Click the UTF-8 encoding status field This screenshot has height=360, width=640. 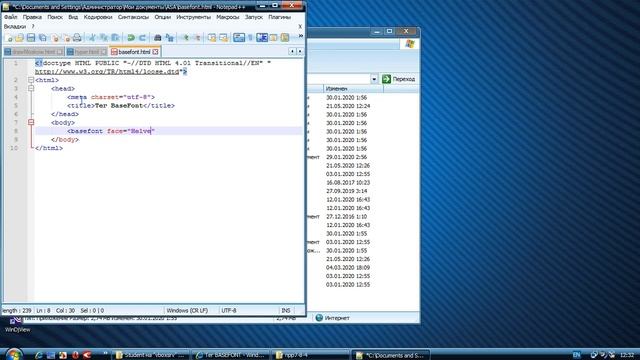[229, 311]
